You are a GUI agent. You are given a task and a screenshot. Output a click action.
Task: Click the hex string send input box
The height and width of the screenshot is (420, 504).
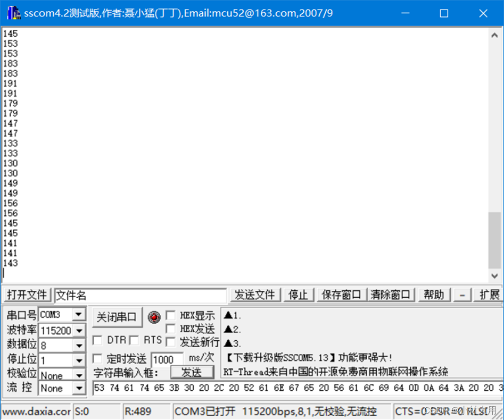(x=298, y=388)
